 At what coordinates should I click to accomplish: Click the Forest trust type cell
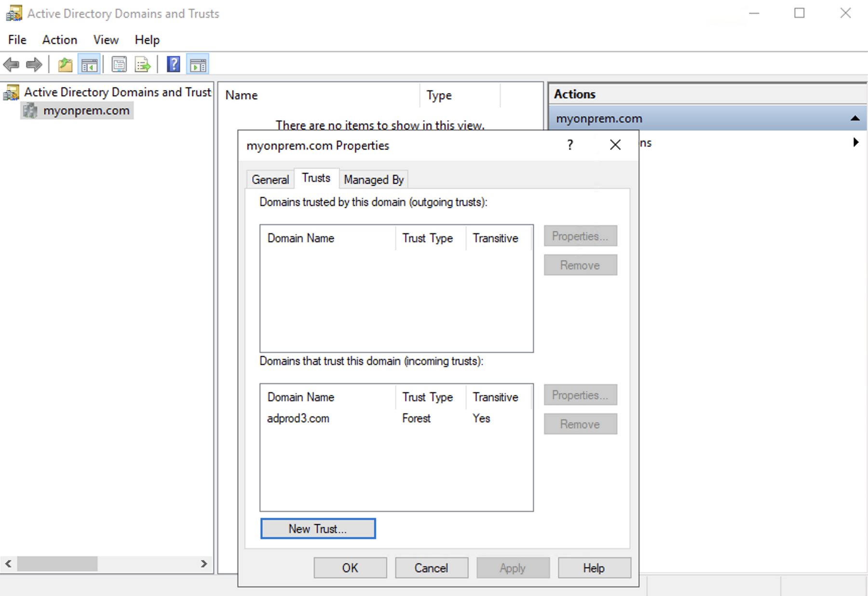(x=417, y=418)
